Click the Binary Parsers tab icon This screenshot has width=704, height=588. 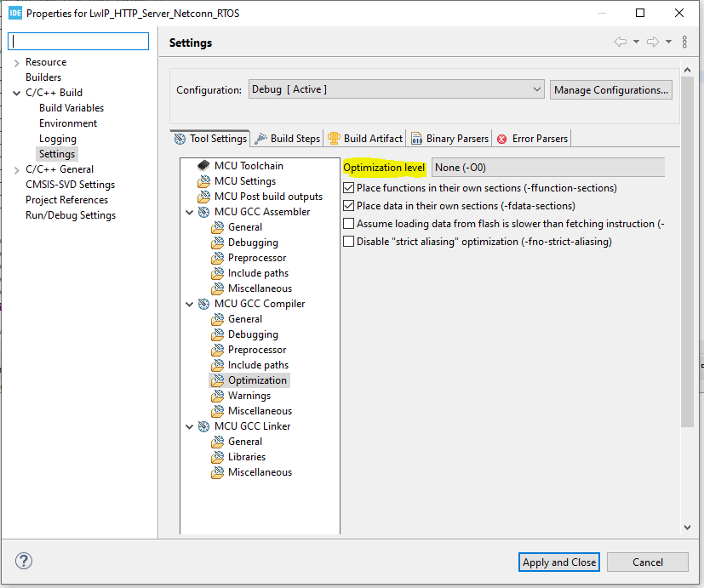point(416,139)
